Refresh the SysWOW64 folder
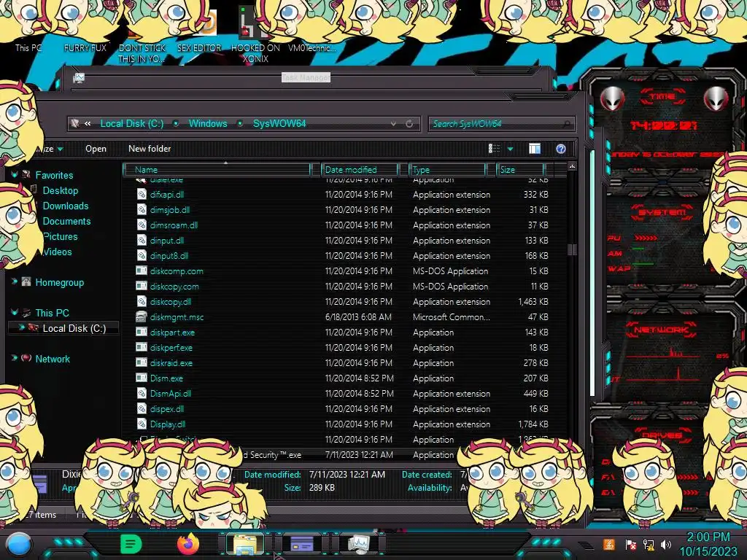The width and height of the screenshot is (747, 560). coord(409,124)
